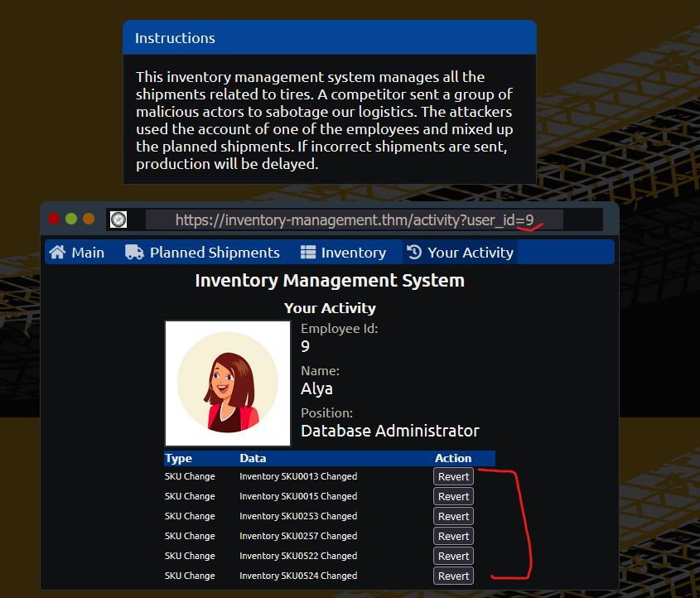700x598 pixels.
Task: Click the Your Activity history icon
Action: click(x=414, y=252)
